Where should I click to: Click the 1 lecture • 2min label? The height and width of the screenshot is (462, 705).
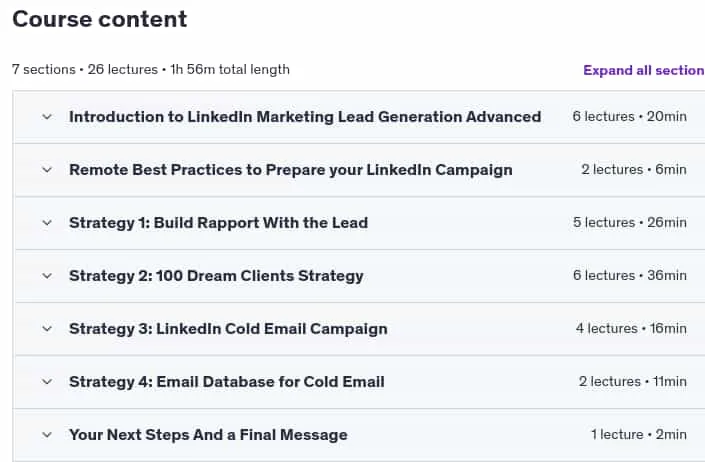pos(638,435)
